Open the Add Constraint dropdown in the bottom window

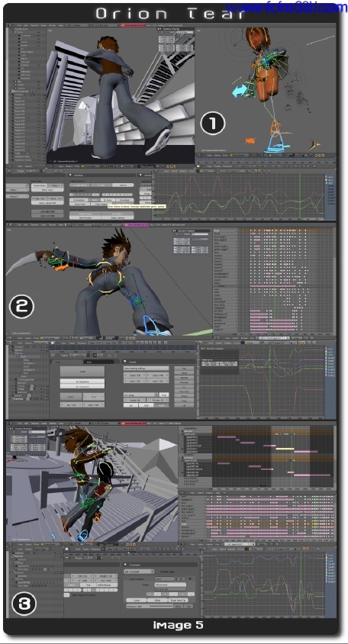click(139, 572)
